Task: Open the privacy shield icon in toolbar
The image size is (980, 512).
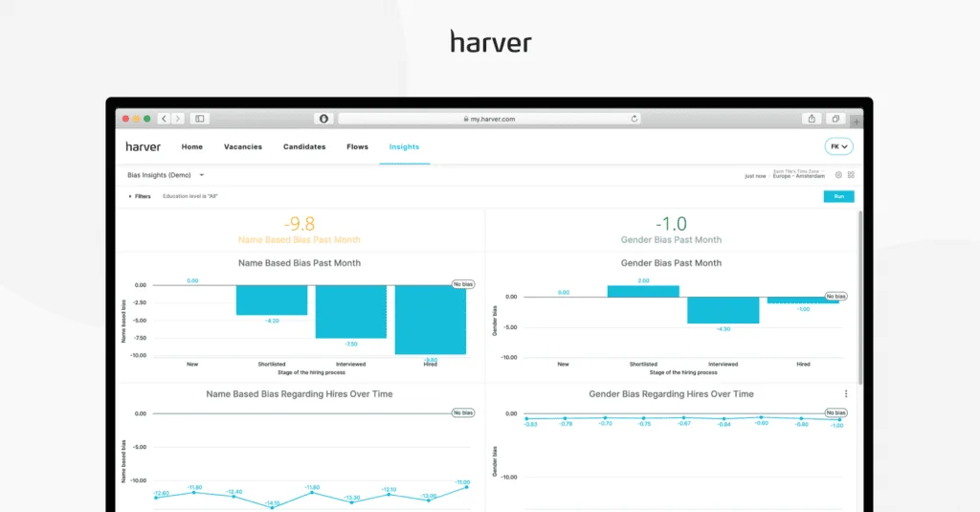Action: [323, 119]
